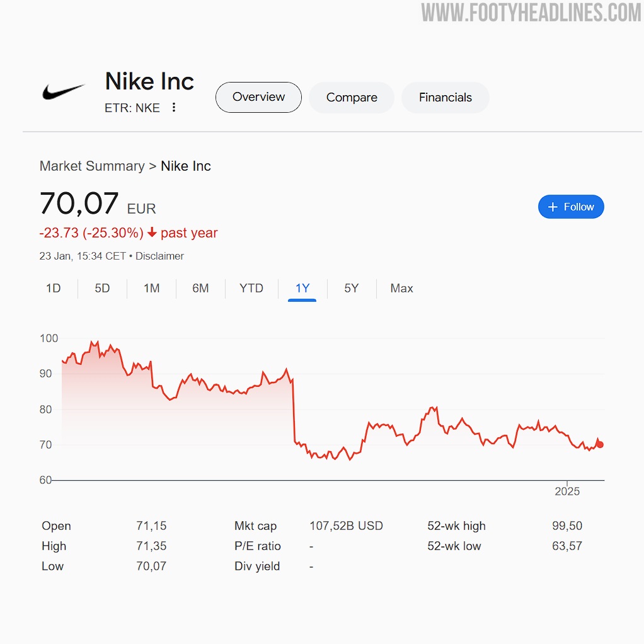Select the Max time range
Viewport: 644px width, 644px height.
tap(401, 289)
